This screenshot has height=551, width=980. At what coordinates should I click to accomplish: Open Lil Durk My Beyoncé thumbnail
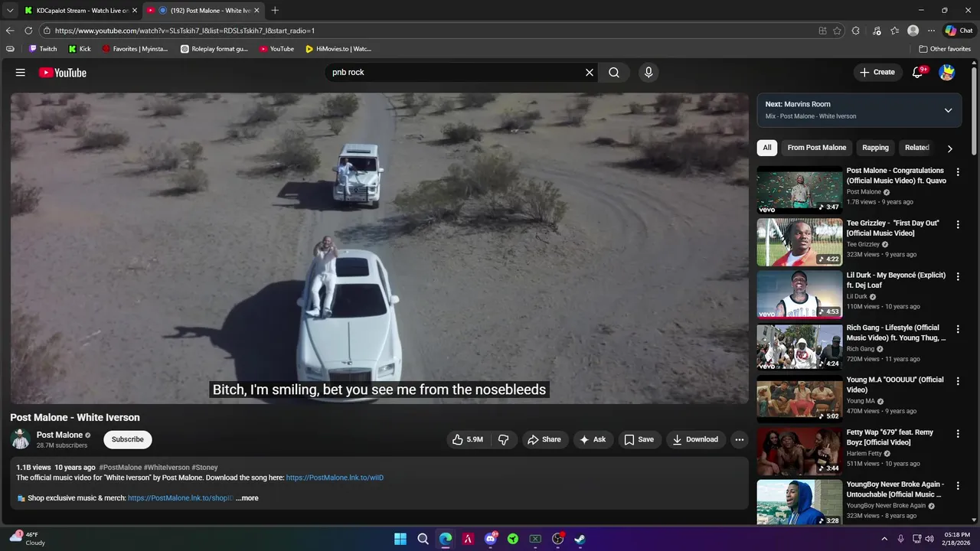click(799, 295)
